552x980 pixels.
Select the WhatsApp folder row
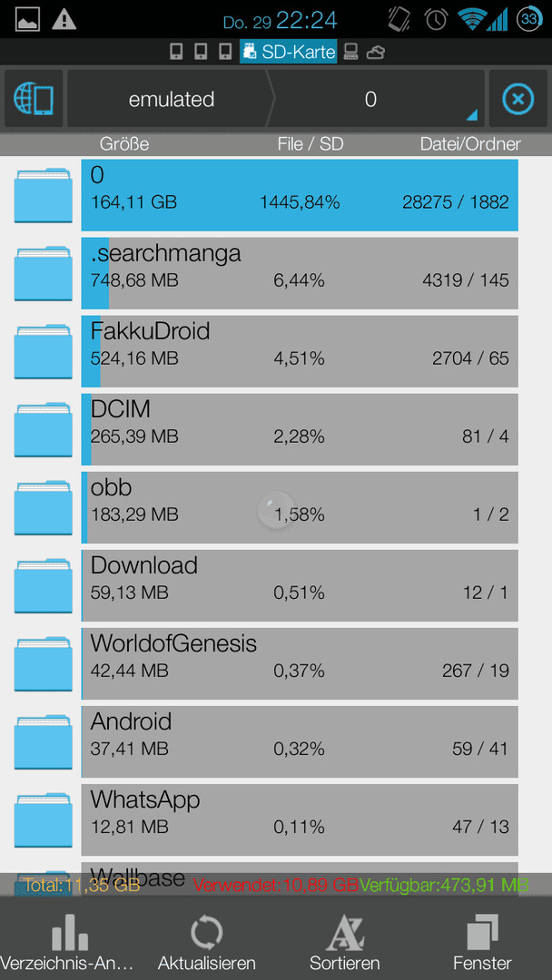pos(300,820)
